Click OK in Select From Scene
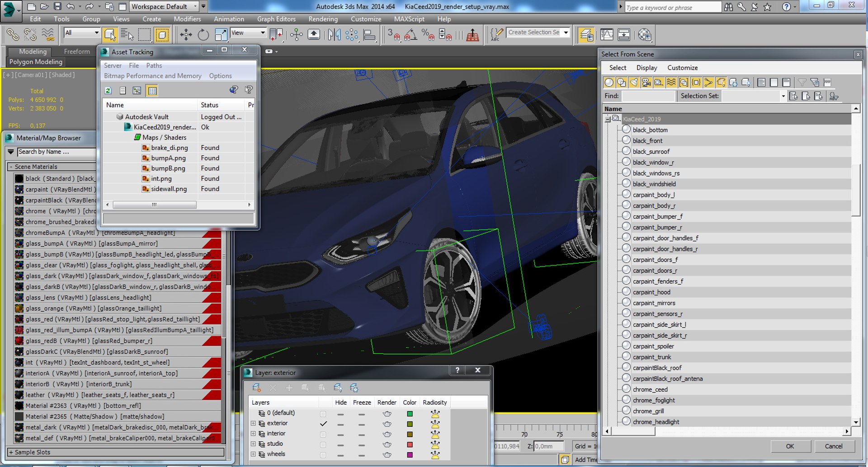 coord(790,446)
